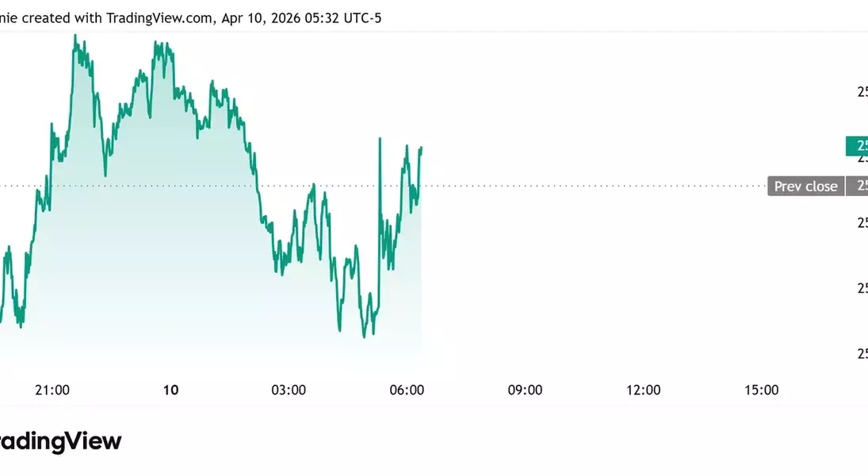Screen dimensions: 868x476
Task: Click the topmost price axis label
Action: [862, 92]
